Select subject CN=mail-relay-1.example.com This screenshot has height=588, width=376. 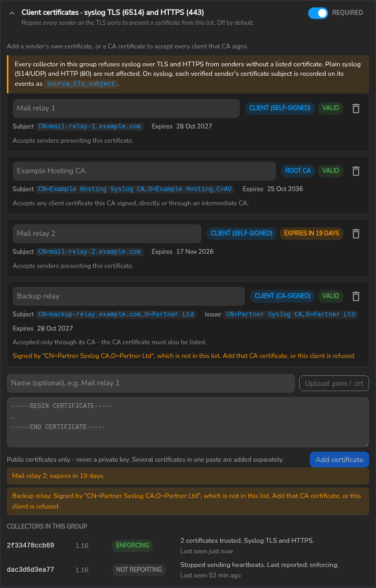point(89,126)
